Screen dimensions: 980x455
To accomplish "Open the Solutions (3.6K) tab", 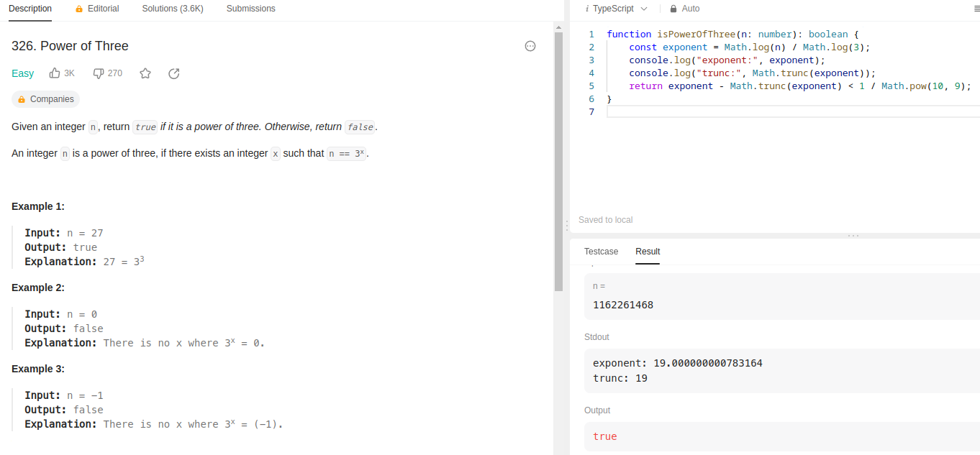I will (x=173, y=9).
